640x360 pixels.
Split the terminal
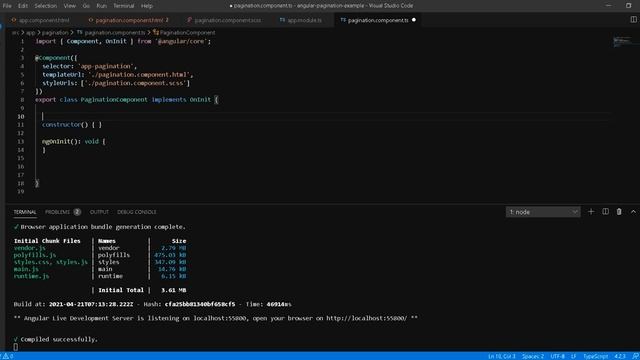coord(605,211)
